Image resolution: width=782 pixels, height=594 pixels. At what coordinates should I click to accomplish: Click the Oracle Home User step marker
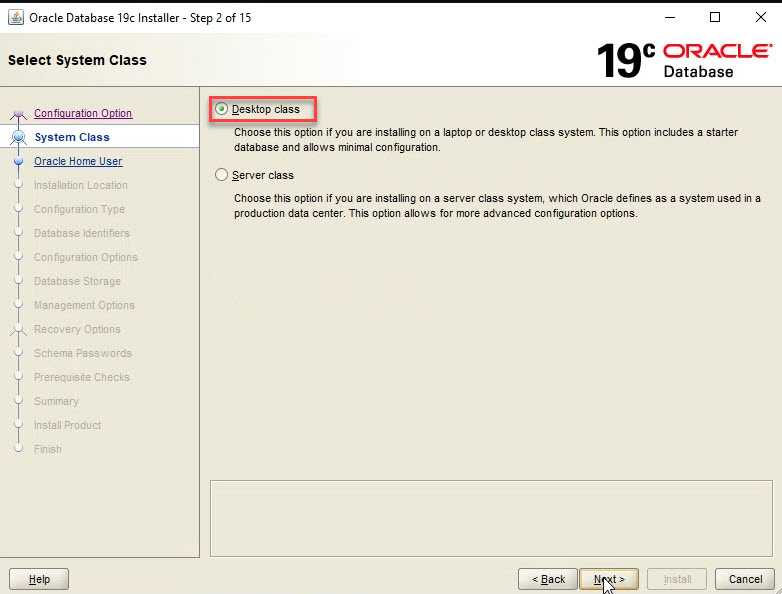pyautogui.click(x=19, y=161)
